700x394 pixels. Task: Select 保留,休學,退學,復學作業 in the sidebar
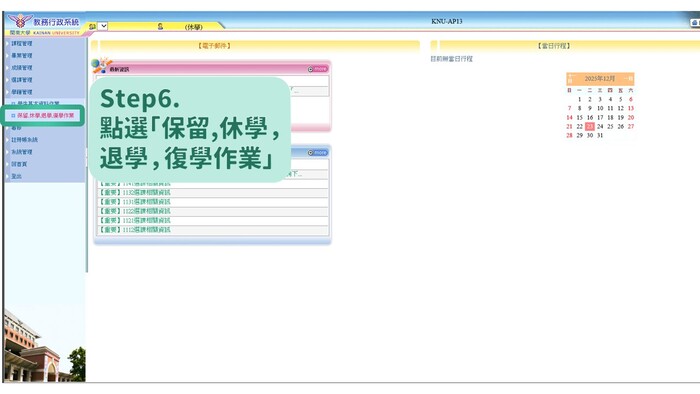pyautogui.click(x=45, y=116)
